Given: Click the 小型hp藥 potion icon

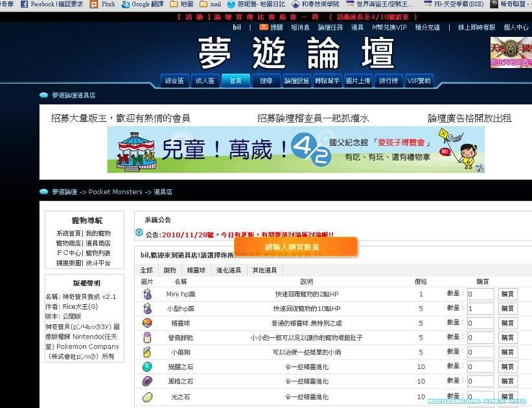Looking at the screenshot, I should (x=147, y=309).
